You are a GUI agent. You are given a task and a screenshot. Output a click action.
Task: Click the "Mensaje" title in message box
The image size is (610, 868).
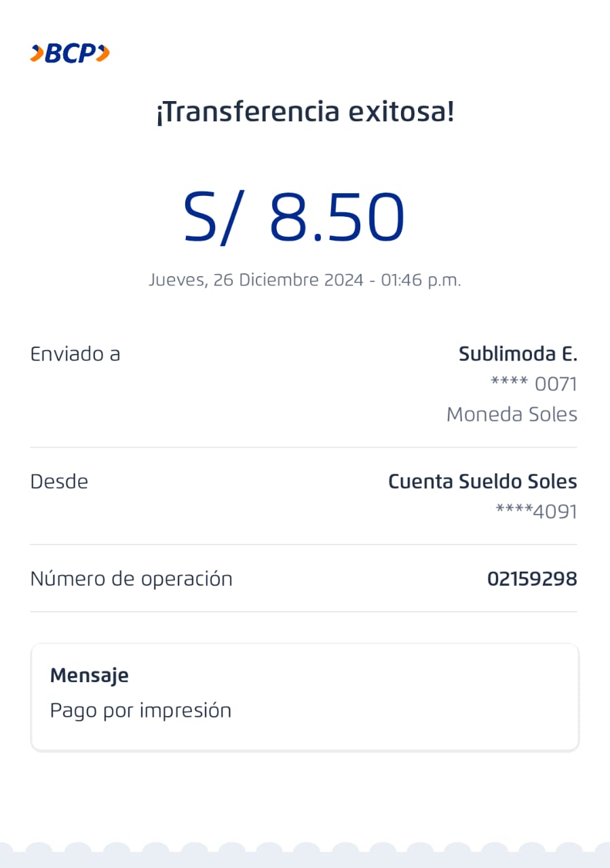[89, 675]
